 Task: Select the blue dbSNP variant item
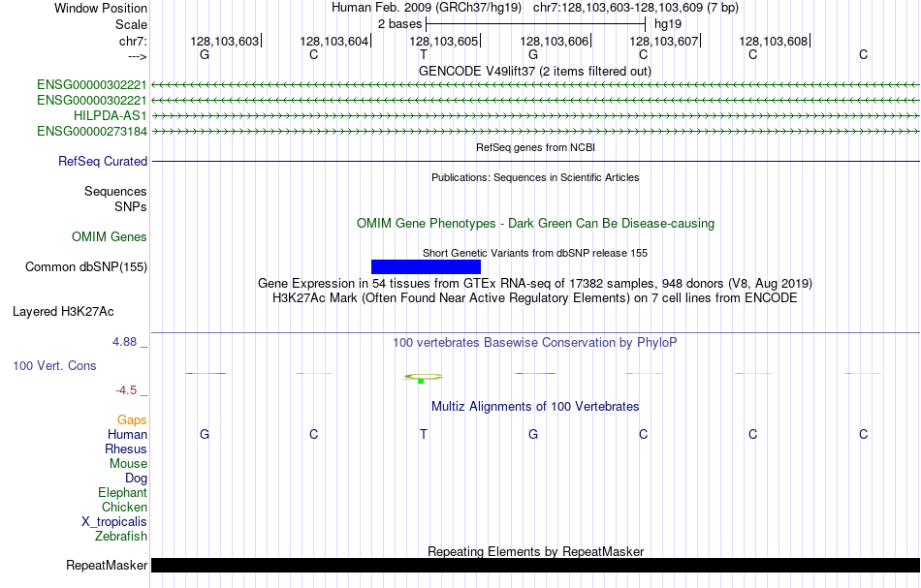coord(426,267)
